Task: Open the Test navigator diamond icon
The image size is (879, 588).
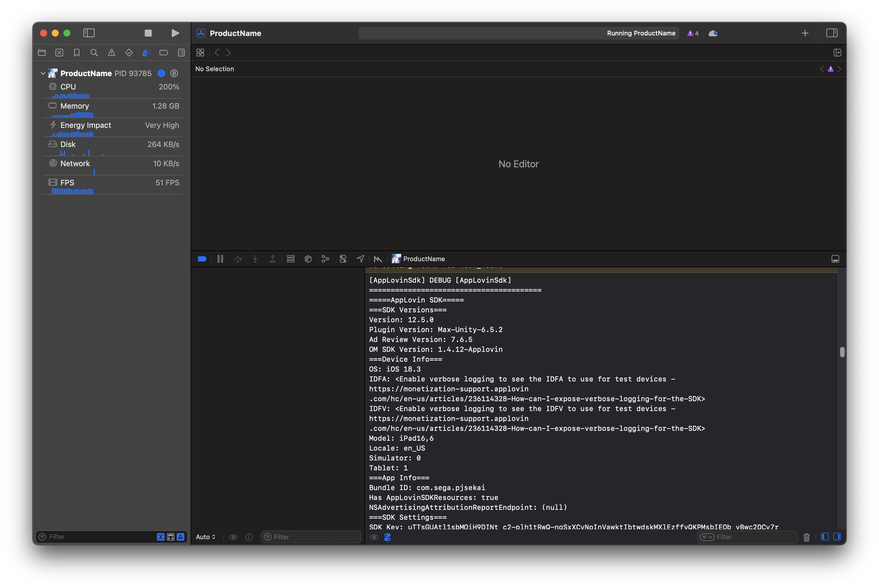Action: pyautogui.click(x=129, y=53)
